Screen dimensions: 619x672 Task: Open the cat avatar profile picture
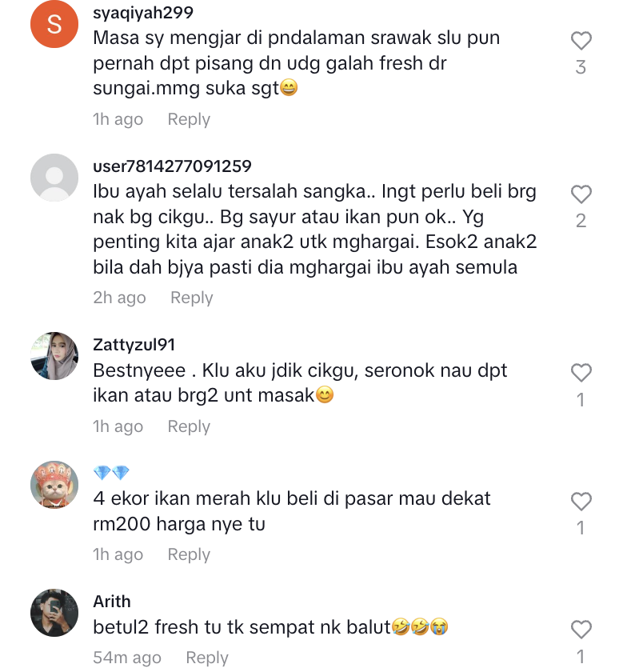(54, 485)
